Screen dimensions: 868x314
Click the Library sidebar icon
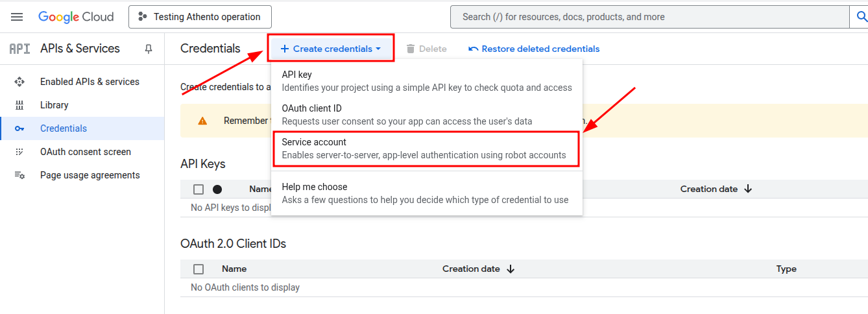tap(19, 105)
